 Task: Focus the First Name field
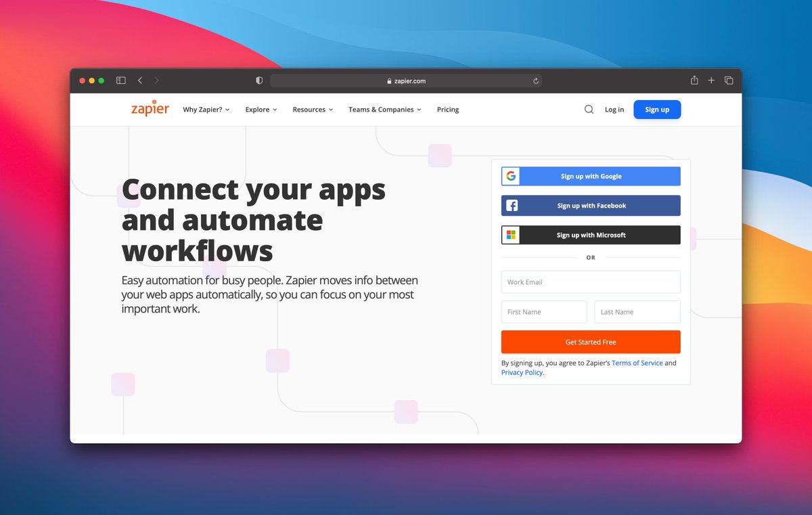pyautogui.click(x=544, y=312)
